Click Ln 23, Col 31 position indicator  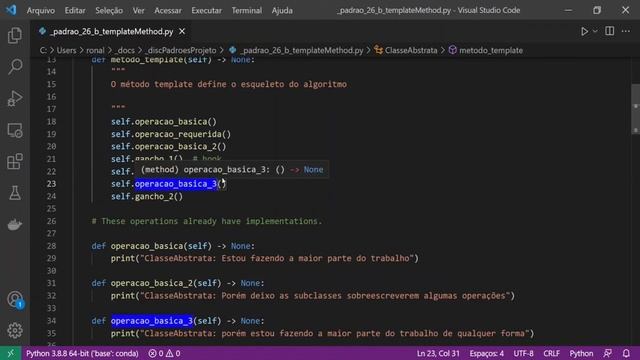point(438,353)
